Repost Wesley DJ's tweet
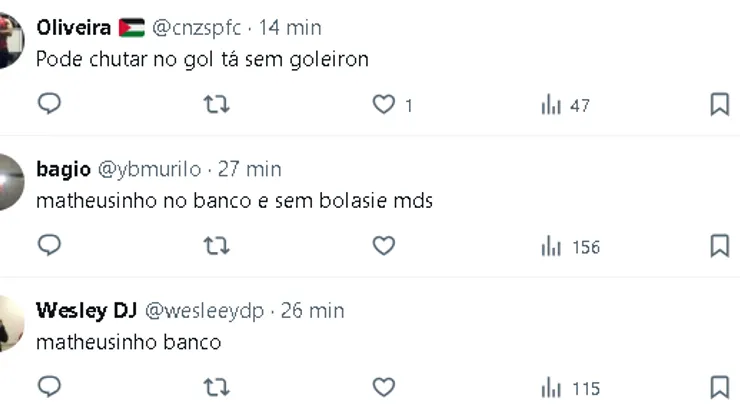 pyautogui.click(x=216, y=386)
